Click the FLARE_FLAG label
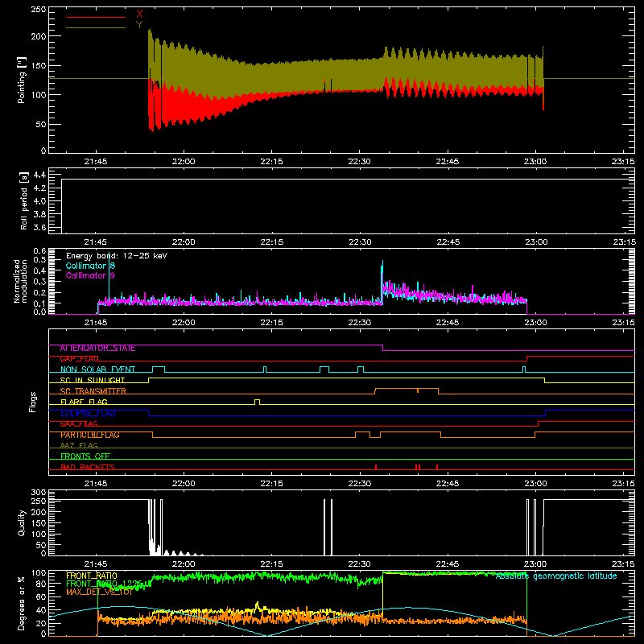This screenshot has height=644, width=644. 84,402
